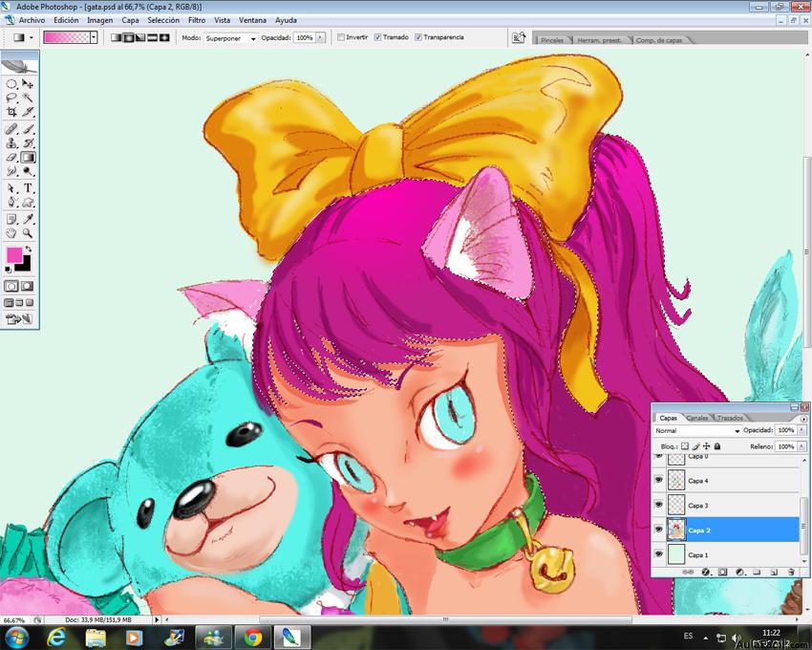Select the Clone Stamp tool
The width and height of the screenshot is (812, 650).
tap(11, 143)
